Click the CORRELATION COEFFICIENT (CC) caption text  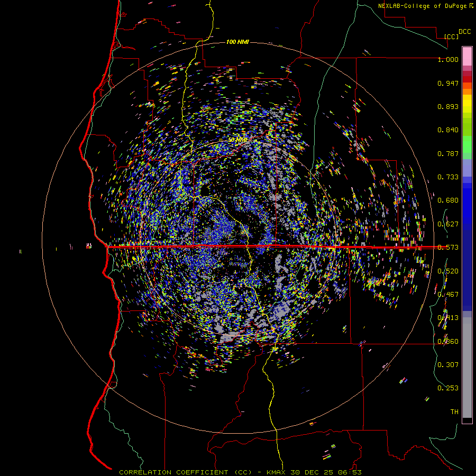click(x=185, y=472)
